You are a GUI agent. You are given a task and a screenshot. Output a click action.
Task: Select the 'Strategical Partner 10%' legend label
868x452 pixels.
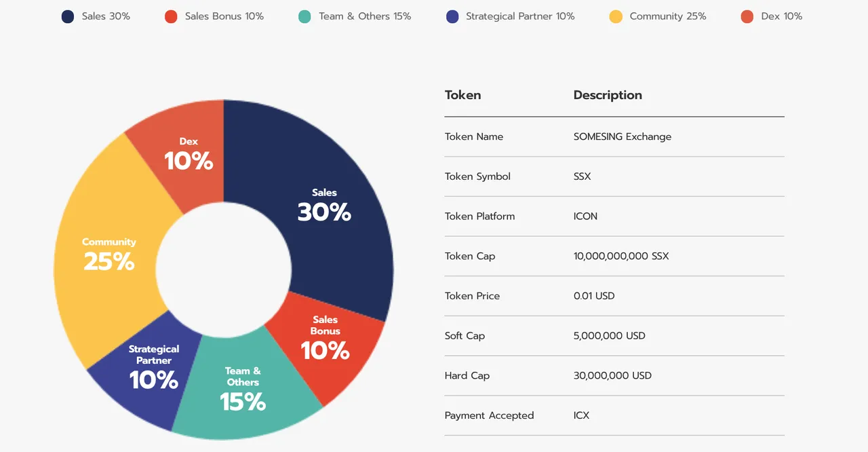[520, 16]
